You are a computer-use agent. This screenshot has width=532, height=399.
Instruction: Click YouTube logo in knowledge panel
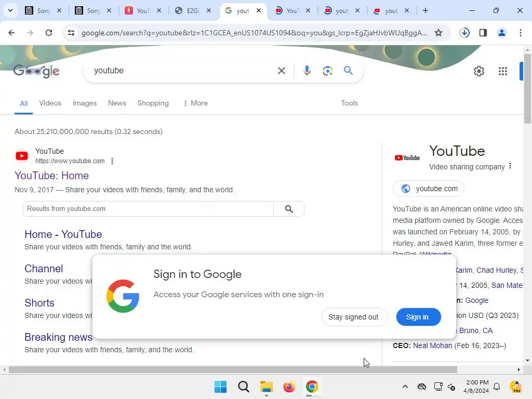coord(407,158)
